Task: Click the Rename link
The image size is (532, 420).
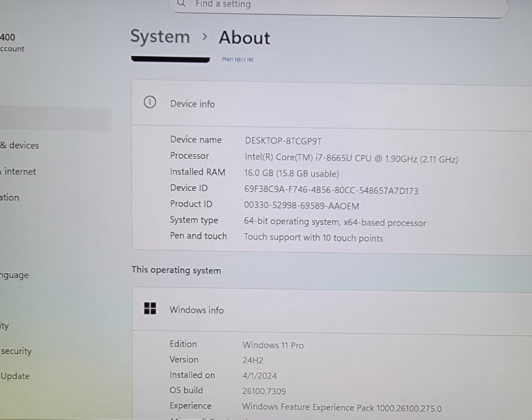Action: [x=238, y=59]
